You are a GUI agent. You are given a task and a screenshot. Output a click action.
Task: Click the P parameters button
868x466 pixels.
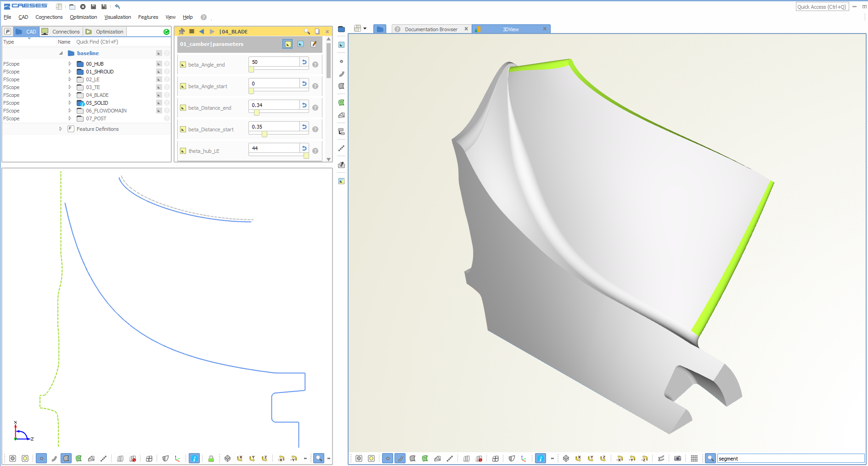point(8,32)
